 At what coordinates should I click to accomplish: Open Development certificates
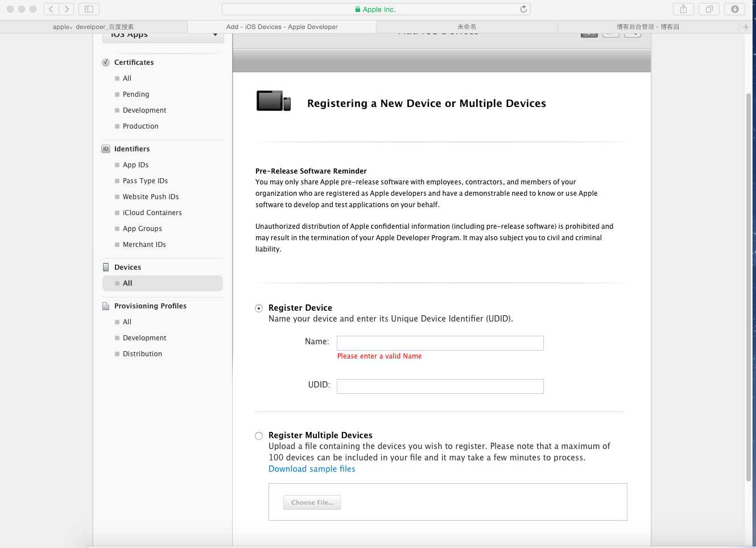click(144, 110)
